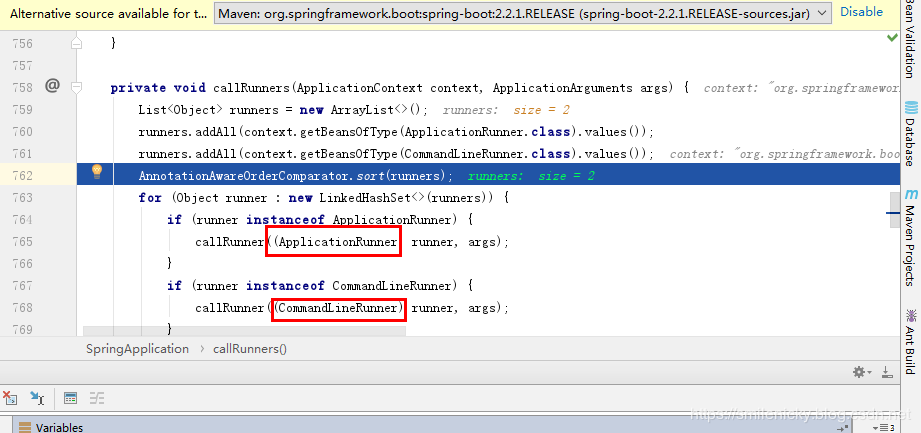The height and width of the screenshot is (433, 921).
Task: Click the '(CommandLineRunner)' cast on line 768
Action: point(339,307)
